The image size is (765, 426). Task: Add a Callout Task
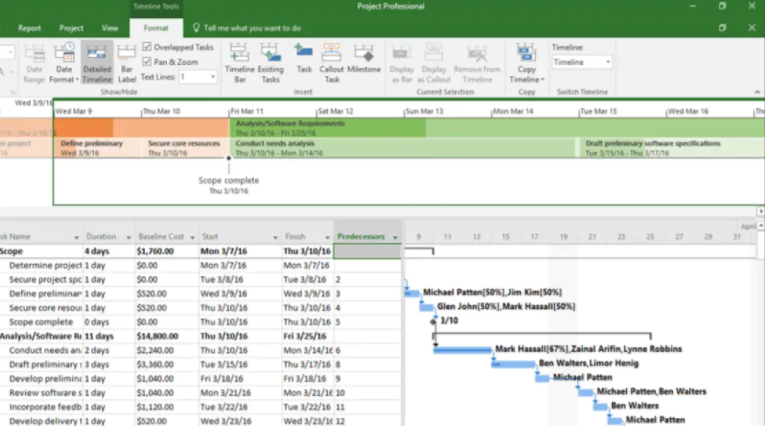[x=332, y=60]
